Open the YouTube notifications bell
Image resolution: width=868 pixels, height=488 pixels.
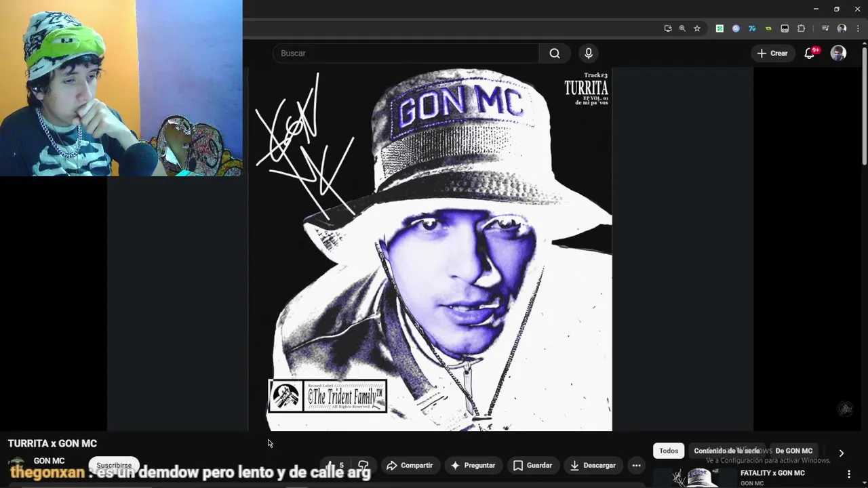pyautogui.click(x=810, y=54)
